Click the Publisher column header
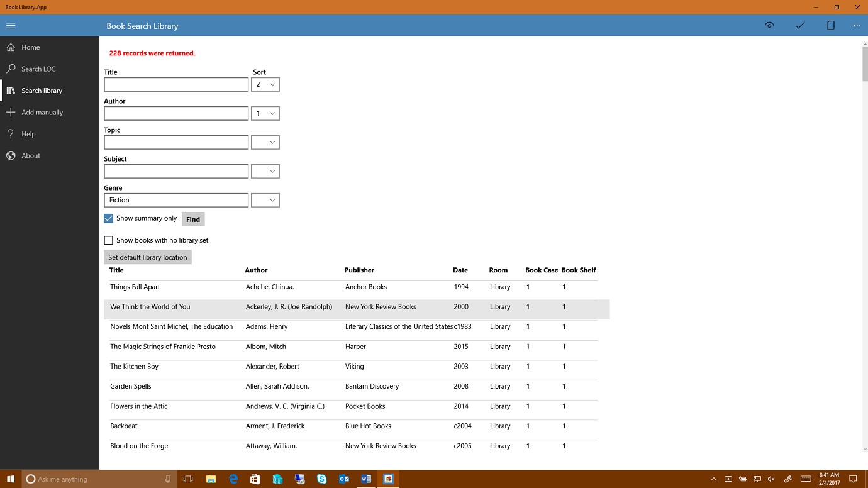The height and width of the screenshot is (488, 868). tap(359, 270)
